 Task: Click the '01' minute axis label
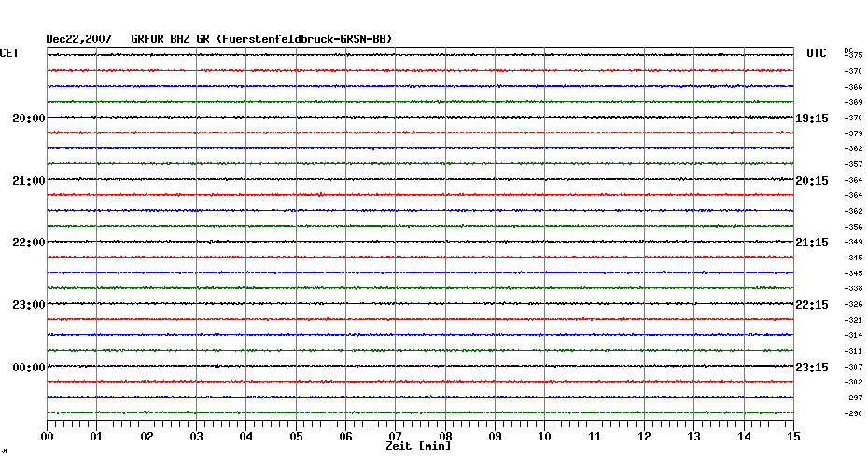(97, 437)
